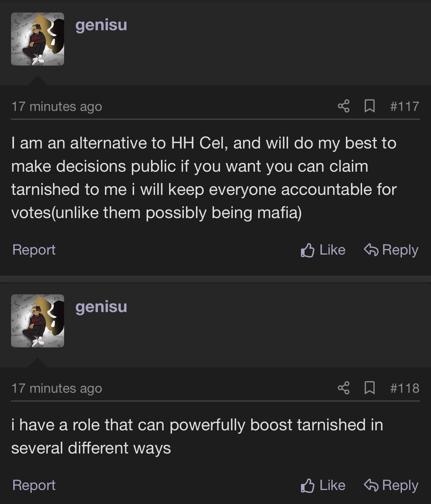Open genisu's avatar on first post

pos(38,39)
